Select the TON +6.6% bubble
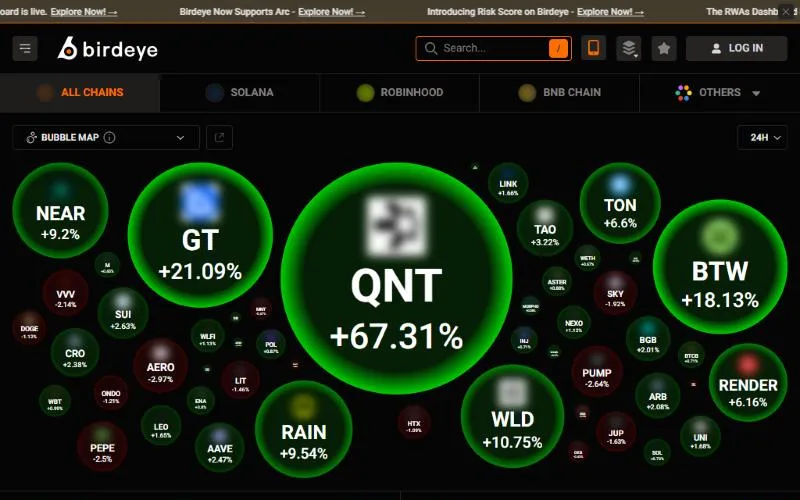 click(x=620, y=203)
